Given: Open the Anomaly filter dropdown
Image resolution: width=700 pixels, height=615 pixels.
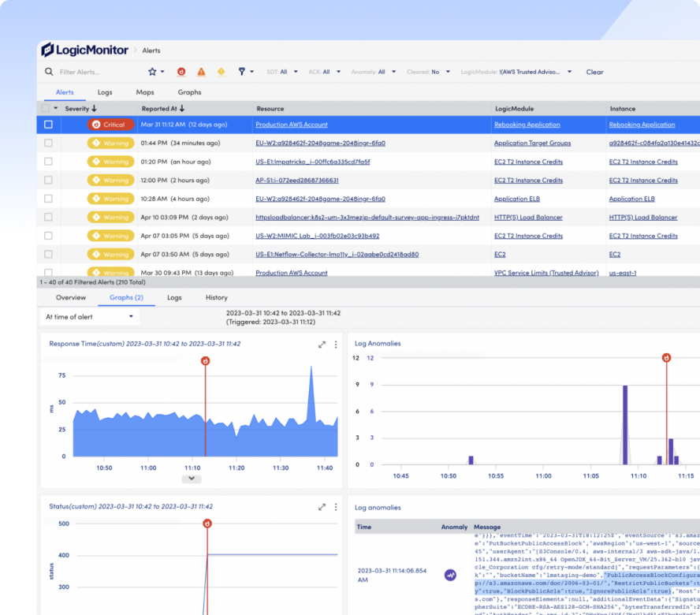Looking at the screenshot, I should point(373,72).
